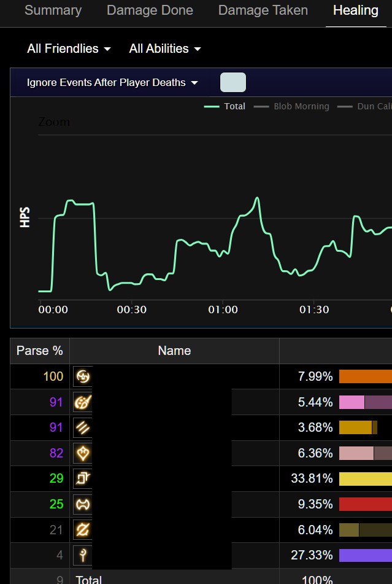Click the 6.36% value
Viewport: 392px width, 584px height.
click(315, 453)
